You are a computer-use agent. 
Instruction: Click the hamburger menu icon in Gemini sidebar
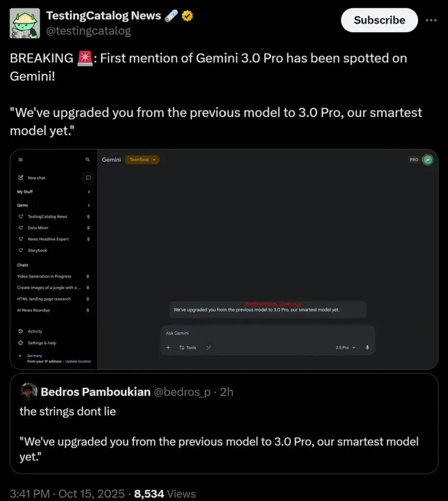(21, 159)
